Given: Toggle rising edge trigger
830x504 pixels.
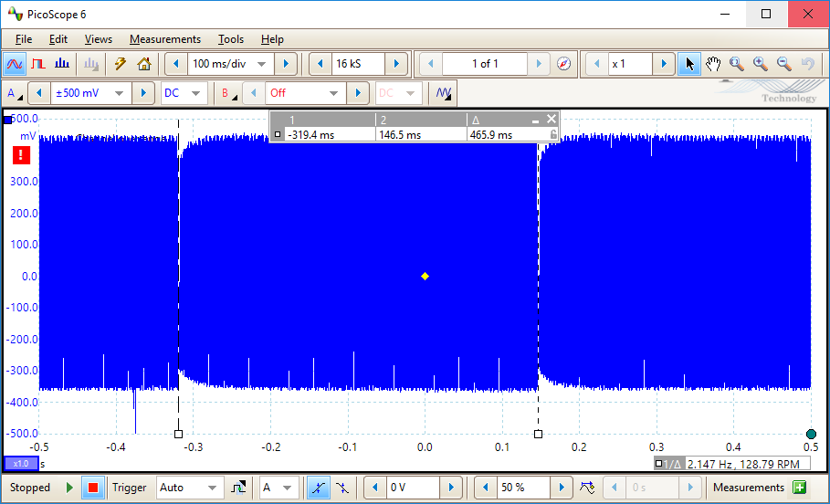Looking at the screenshot, I should (x=318, y=488).
